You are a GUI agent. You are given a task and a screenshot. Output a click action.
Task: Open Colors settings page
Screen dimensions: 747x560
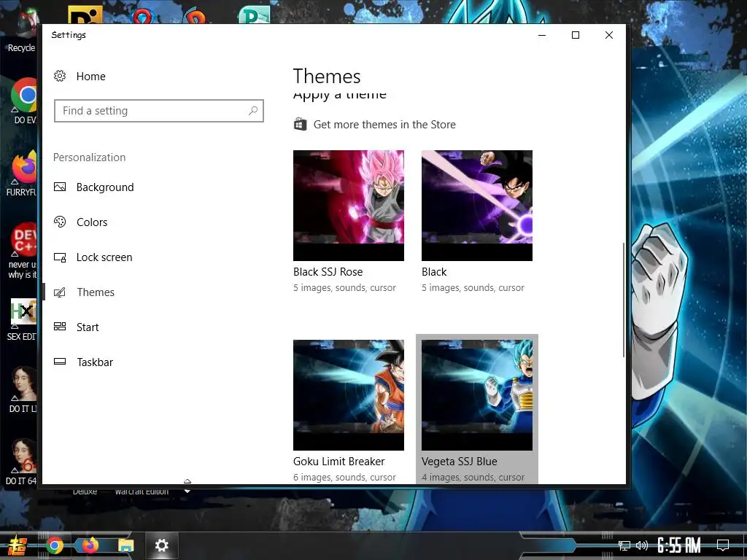pyautogui.click(x=92, y=222)
